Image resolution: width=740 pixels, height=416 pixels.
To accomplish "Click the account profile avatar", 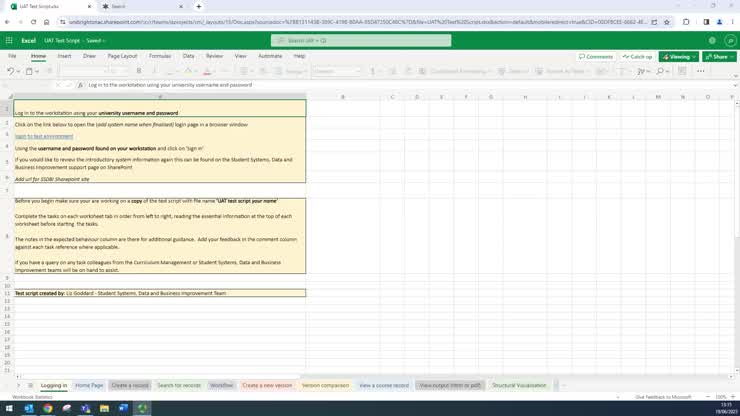I will 730,40.
